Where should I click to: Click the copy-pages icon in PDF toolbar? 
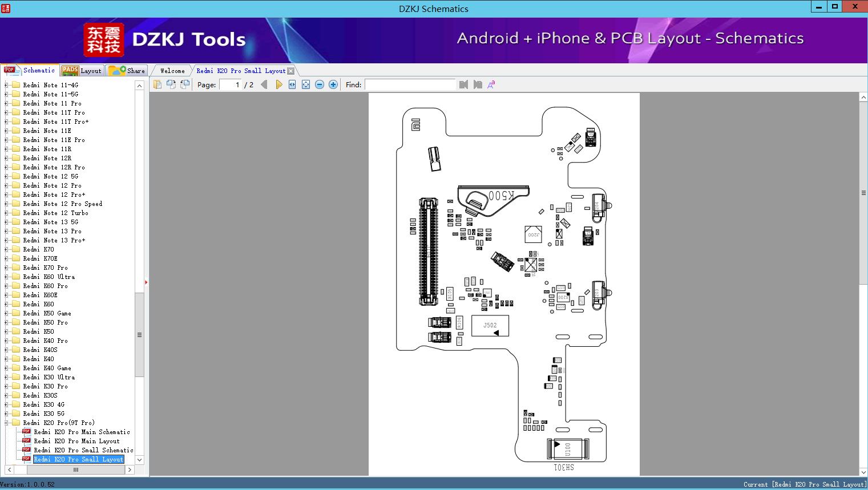pos(158,84)
